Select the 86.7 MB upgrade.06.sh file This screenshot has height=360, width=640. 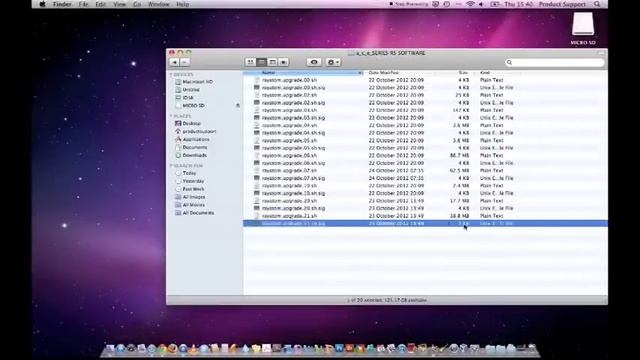[x=425, y=156]
